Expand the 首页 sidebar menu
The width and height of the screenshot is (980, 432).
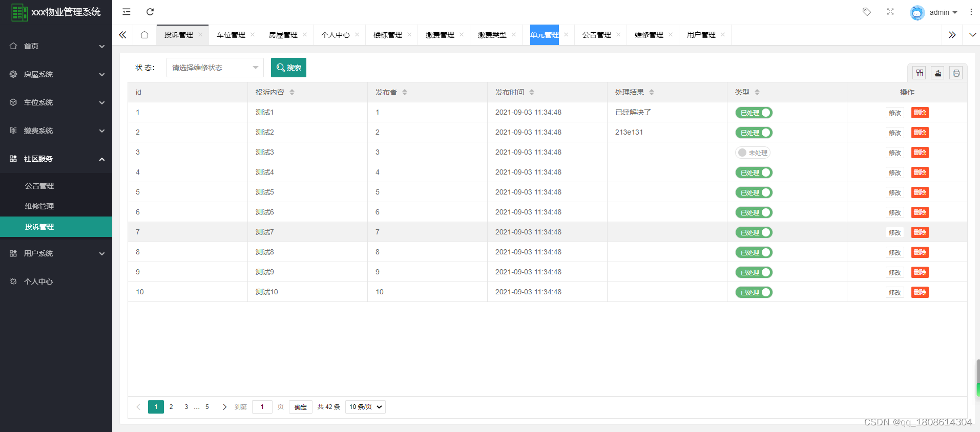pos(56,46)
